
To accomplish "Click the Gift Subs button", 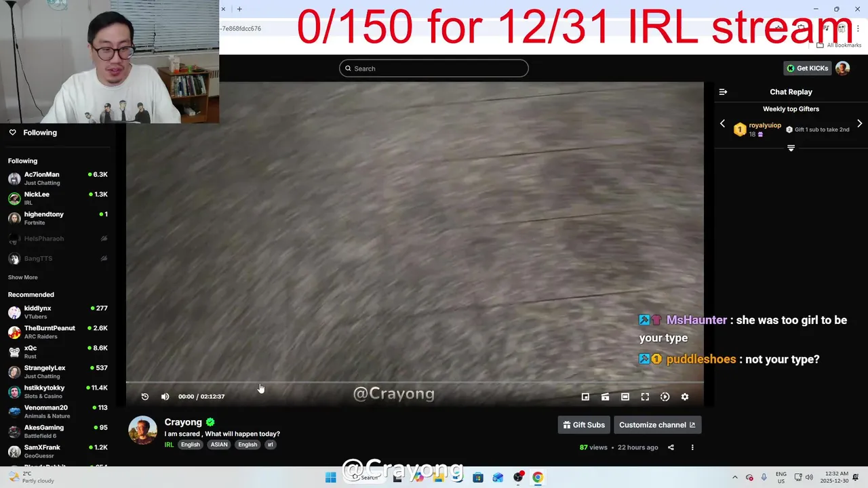I will pyautogui.click(x=584, y=425).
